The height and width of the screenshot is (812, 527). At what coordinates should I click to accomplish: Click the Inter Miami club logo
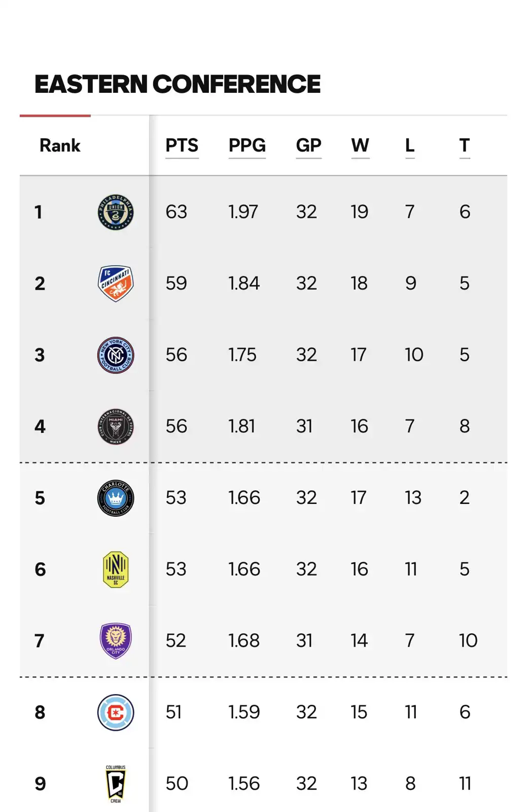(116, 426)
